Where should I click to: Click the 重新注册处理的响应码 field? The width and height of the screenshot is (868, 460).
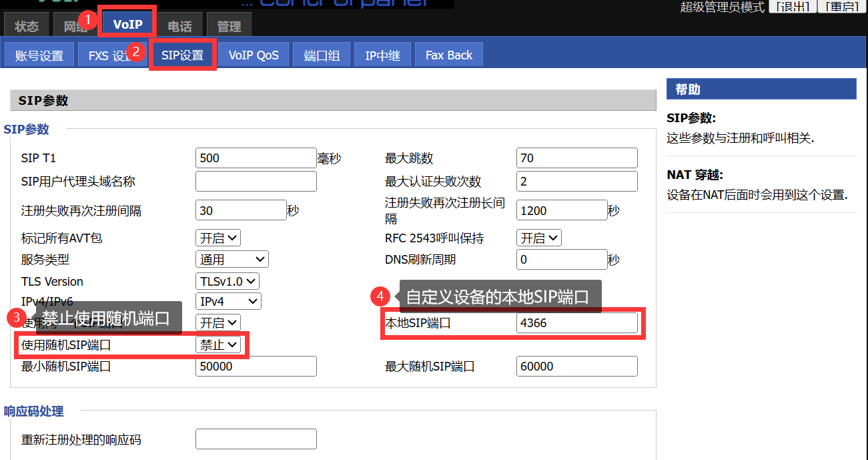[x=256, y=439]
